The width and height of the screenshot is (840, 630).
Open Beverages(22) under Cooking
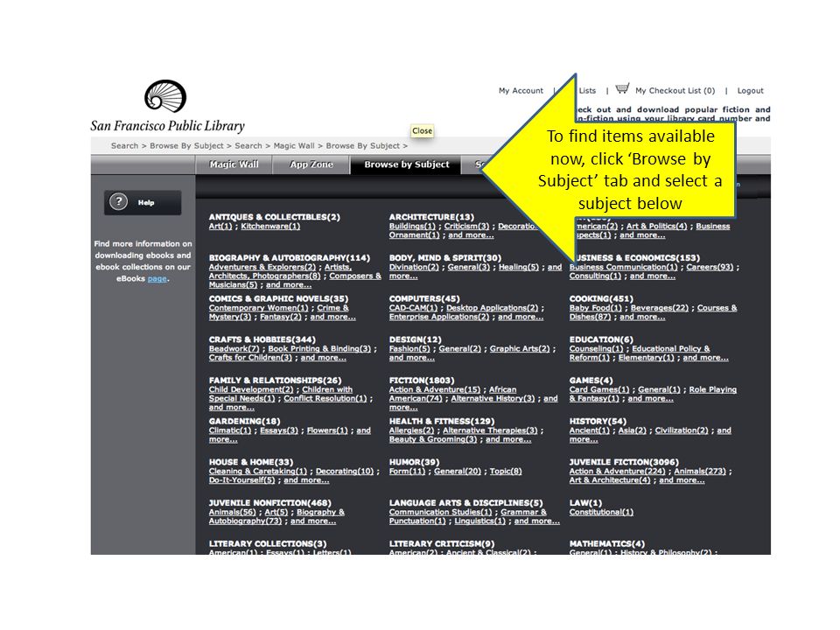pyautogui.click(x=659, y=307)
